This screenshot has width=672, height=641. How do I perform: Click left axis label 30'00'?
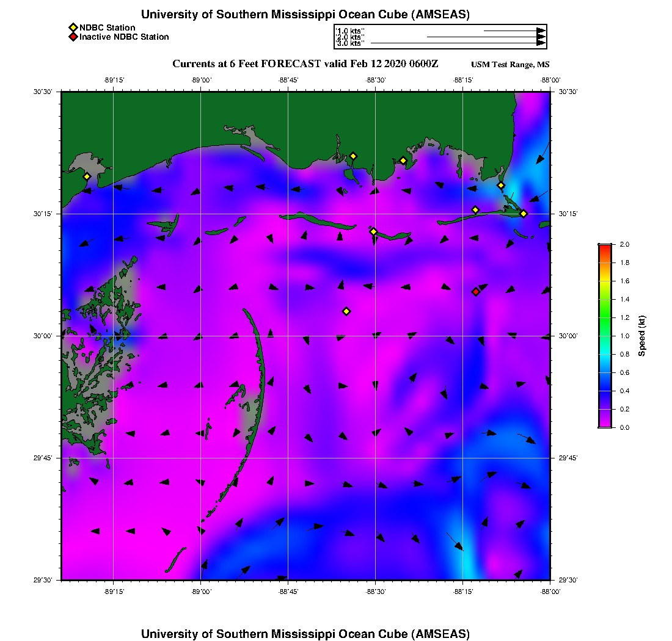pos(43,336)
